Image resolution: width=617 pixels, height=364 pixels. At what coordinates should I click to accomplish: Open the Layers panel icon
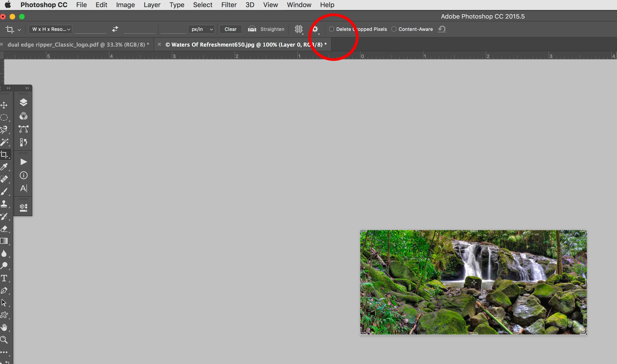[23, 102]
